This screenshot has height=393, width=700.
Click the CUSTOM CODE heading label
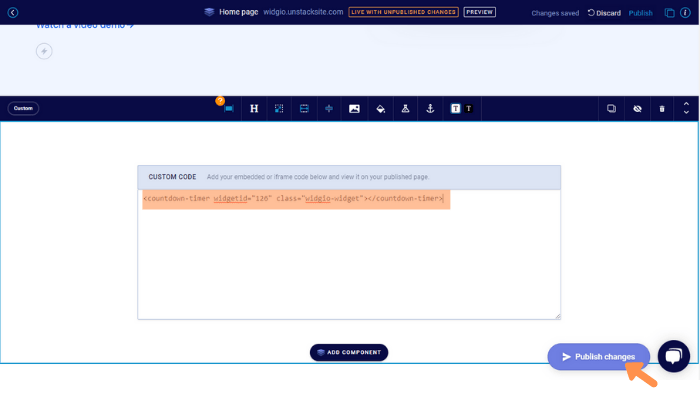point(172,177)
